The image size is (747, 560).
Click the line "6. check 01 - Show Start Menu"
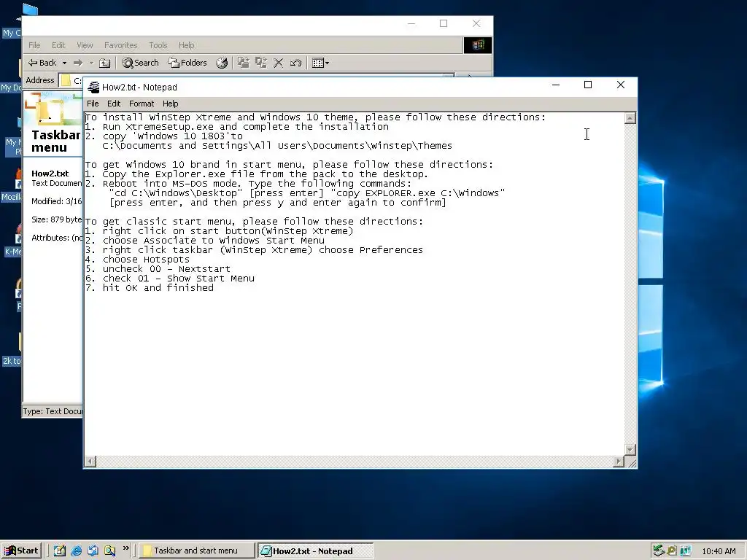(x=169, y=279)
